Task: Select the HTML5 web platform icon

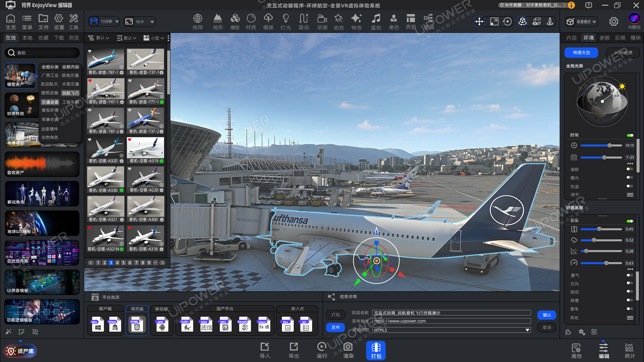Action: (x=137, y=324)
